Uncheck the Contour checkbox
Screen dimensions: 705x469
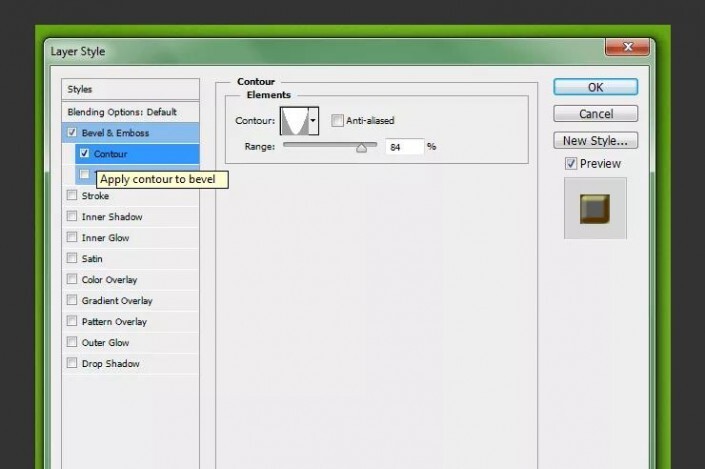(83, 154)
